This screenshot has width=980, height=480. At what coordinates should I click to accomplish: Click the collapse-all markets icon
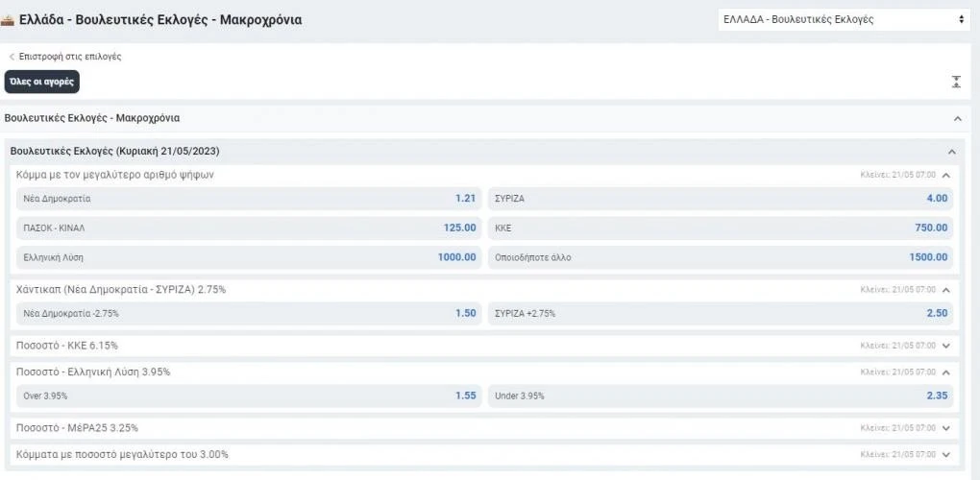956,82
